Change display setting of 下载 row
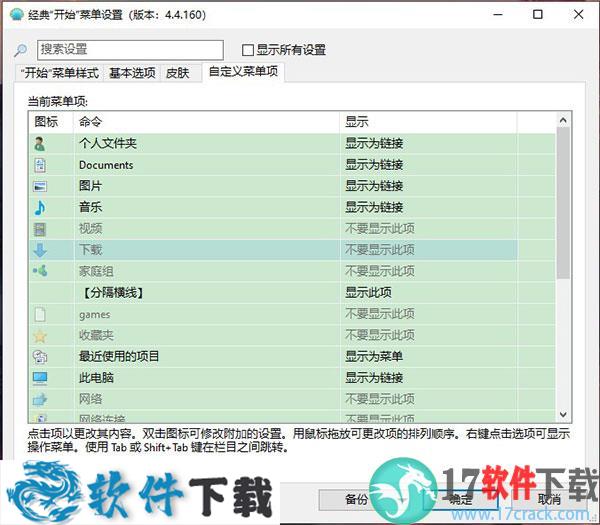 (380, 250)
